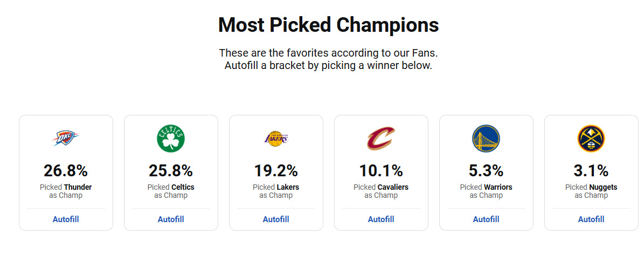Click the Most Picked Champions heading

[328, 25]
